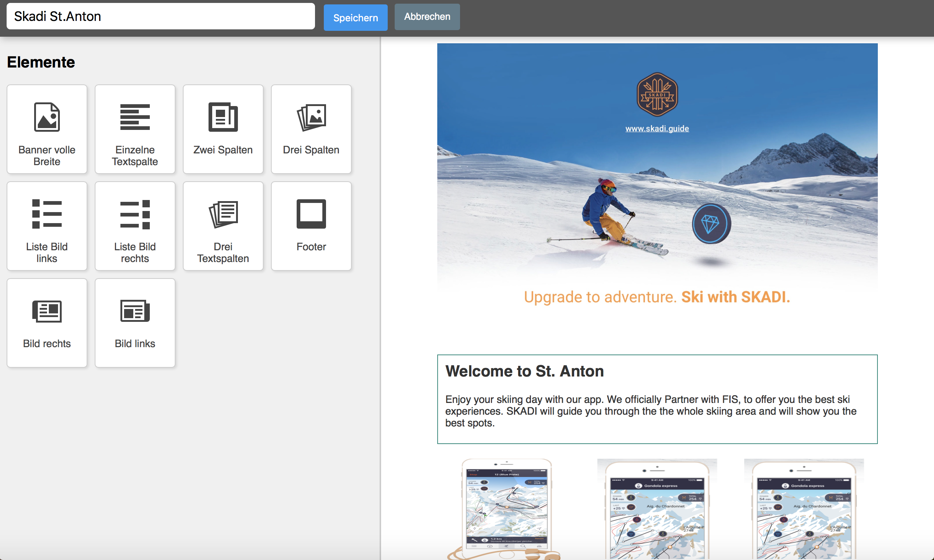
Task: Click the Speichern button
Action: coord(355,17)
